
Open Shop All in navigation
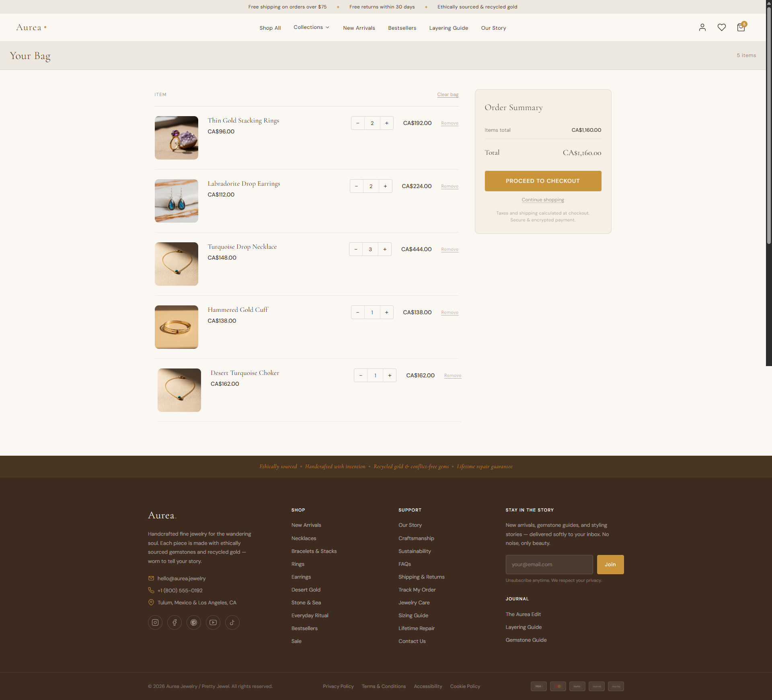(x=270, y=28)
